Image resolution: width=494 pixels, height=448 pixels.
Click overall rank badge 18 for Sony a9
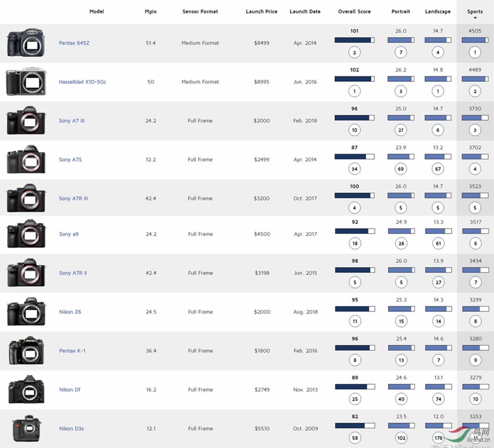pos(355,243)
